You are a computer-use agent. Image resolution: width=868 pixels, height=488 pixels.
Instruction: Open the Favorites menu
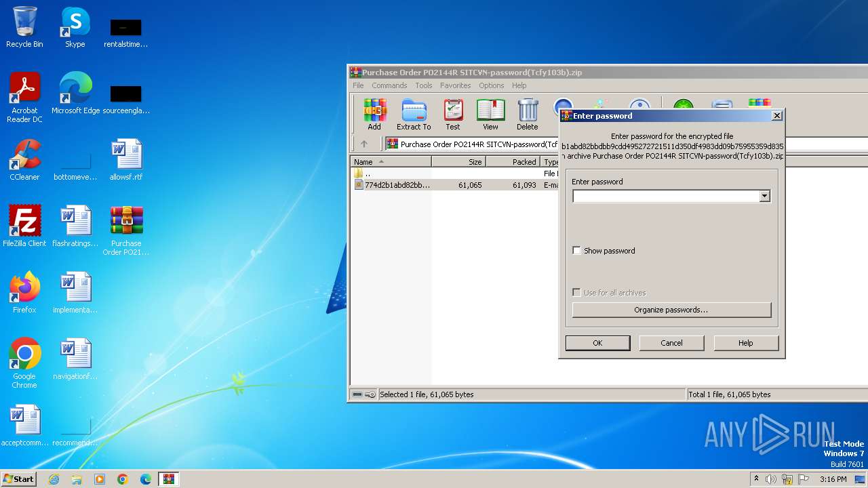(x=455, y=85)
